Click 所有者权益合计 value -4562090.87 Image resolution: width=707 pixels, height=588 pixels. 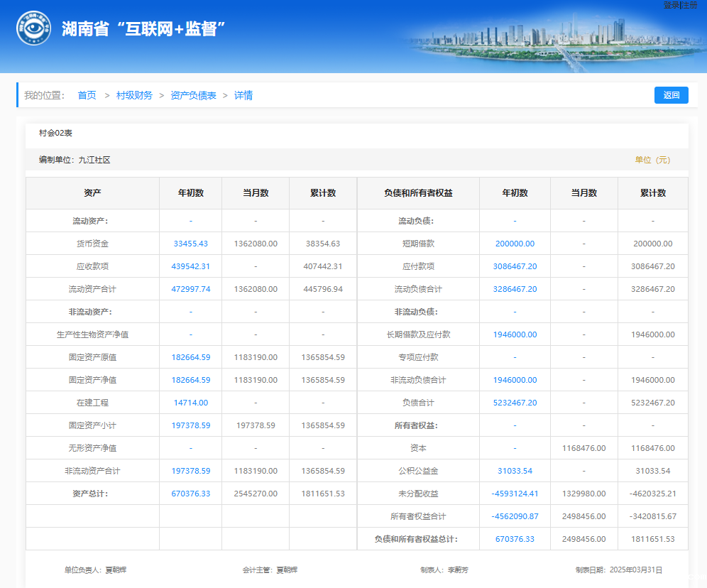tap(515, 516)
